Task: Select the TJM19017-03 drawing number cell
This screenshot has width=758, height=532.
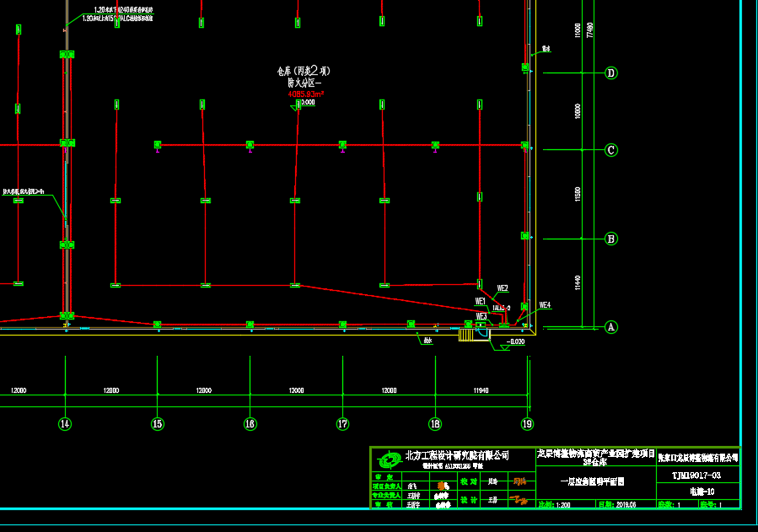Action: 698,476
